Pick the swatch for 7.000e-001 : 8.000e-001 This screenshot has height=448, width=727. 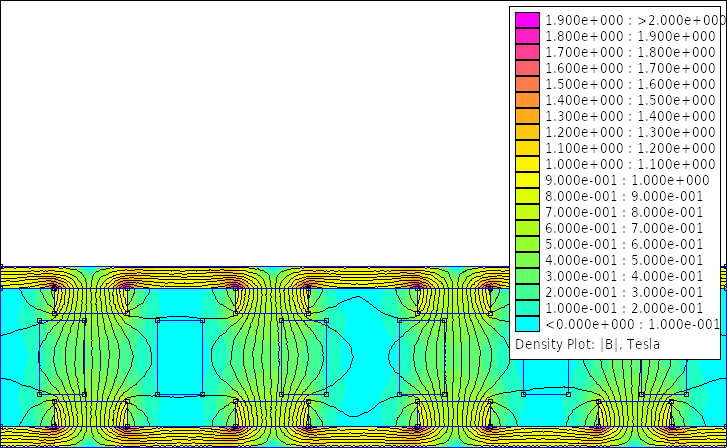[x=527, y=212]
